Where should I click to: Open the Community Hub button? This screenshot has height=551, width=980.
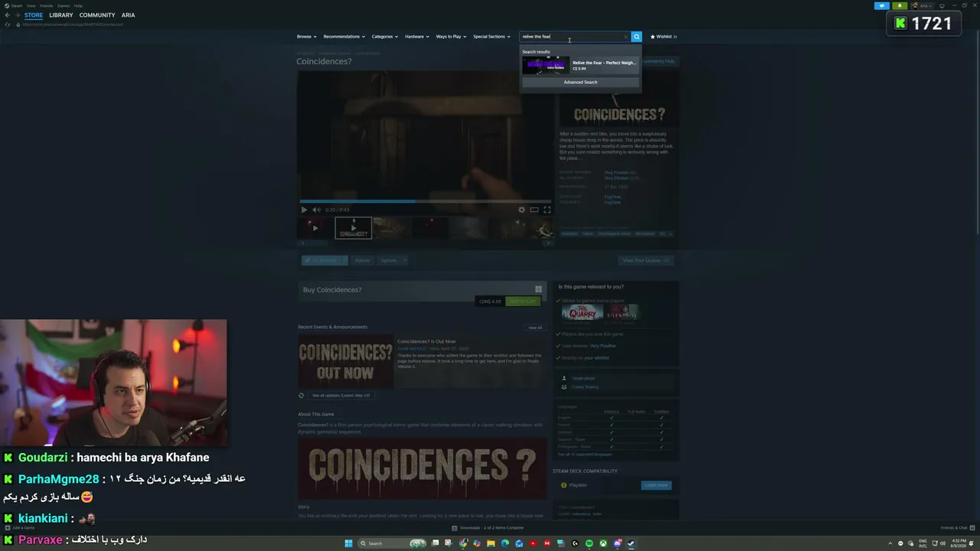point(658,61)
